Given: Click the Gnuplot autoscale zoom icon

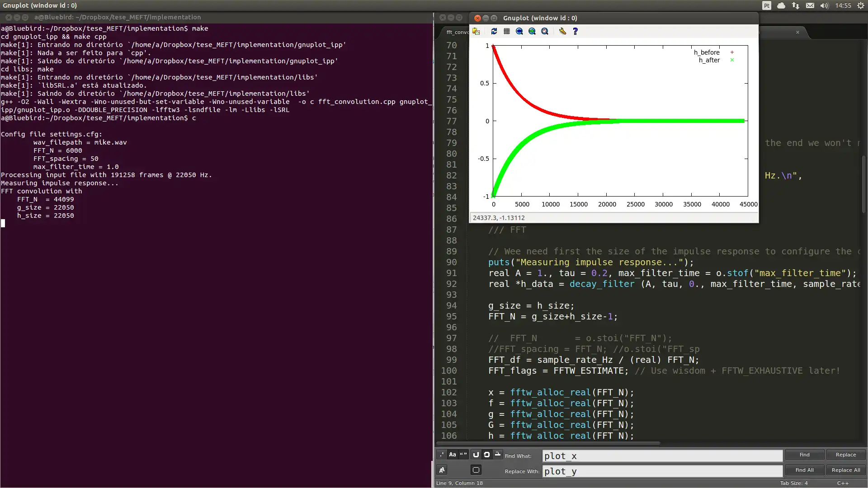Looking at the screenshot, I should pyautogui.click(x=545, y=31).
